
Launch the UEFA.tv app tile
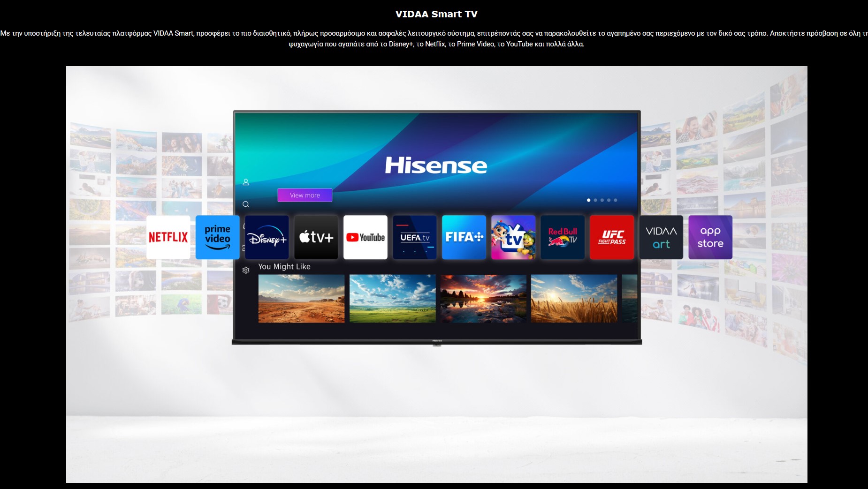(415, 237)
